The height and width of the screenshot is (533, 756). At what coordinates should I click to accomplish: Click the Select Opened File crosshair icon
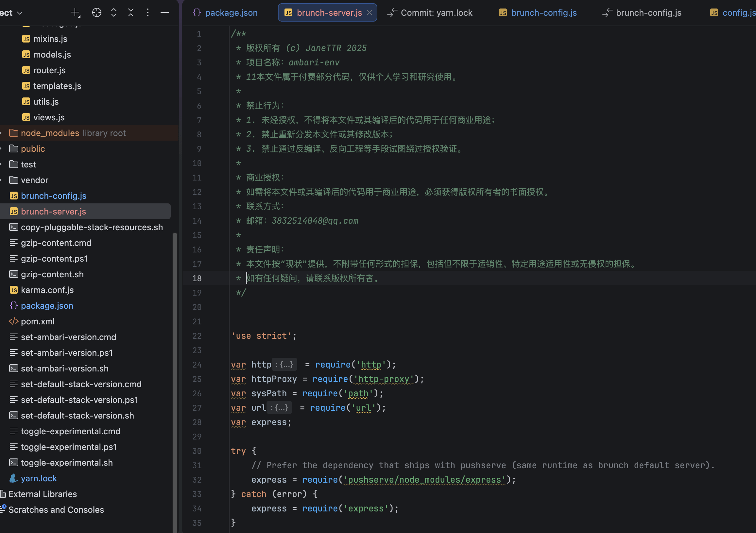coord(97,13)
